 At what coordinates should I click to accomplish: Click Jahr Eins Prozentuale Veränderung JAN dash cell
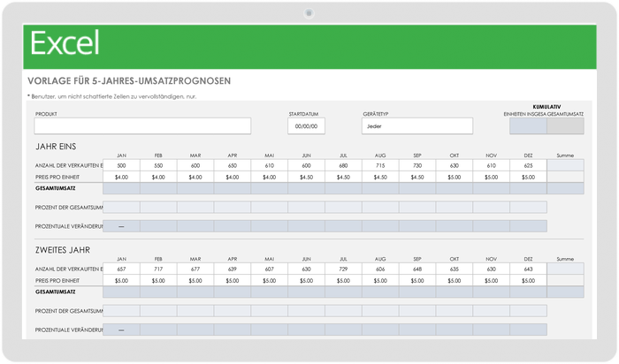point(121,226)
